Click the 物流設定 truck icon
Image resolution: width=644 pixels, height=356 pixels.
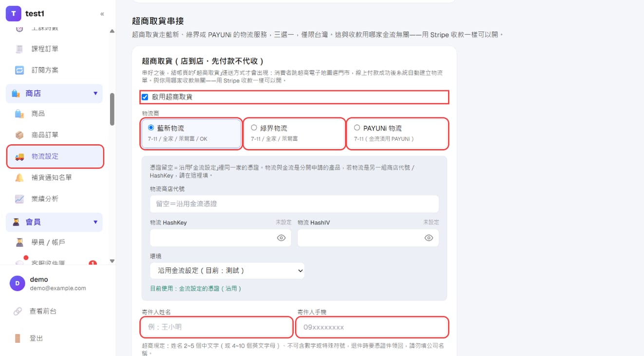tap(19, 156)
